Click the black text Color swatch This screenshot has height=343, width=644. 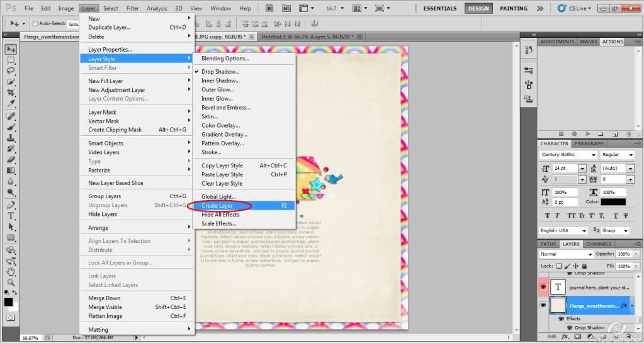[613, 202]
